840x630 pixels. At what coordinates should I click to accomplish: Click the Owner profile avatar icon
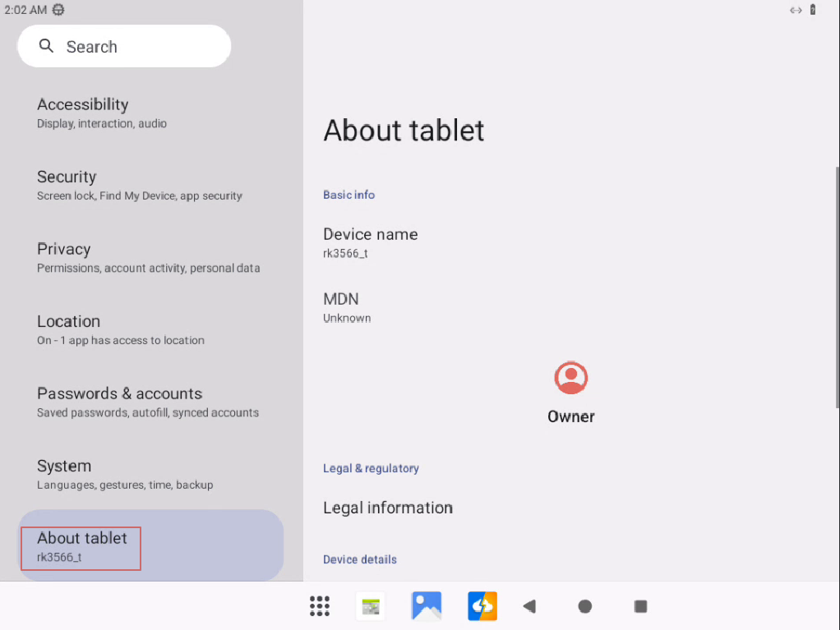570,378
